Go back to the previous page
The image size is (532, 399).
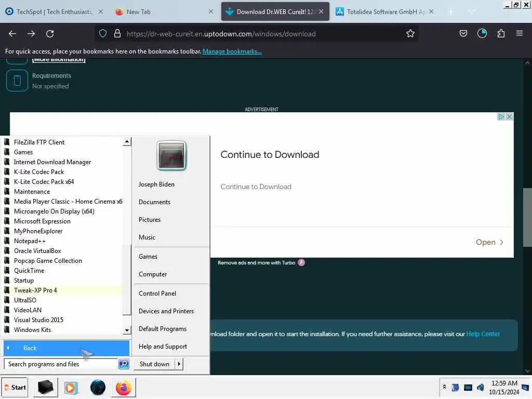coord(12,34)
